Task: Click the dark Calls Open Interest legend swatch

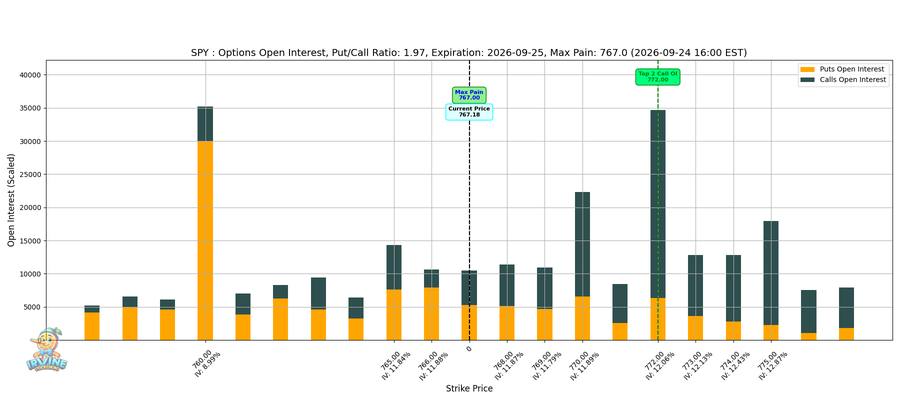Action: click(x=809, y=80)
